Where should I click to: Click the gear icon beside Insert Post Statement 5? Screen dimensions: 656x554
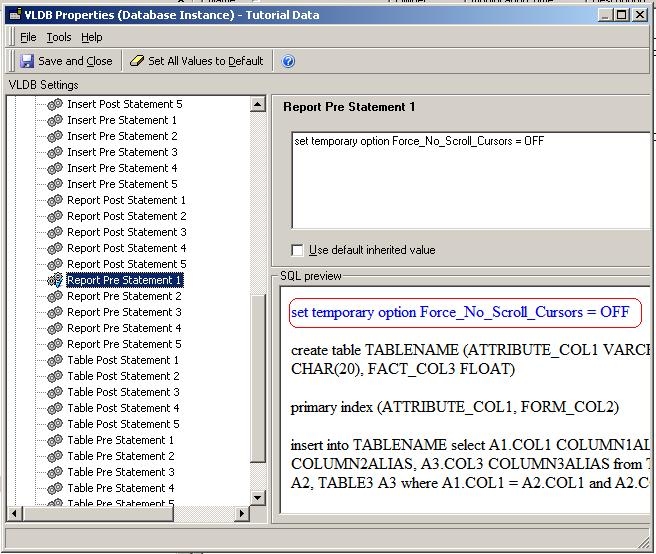click(55, 104)
